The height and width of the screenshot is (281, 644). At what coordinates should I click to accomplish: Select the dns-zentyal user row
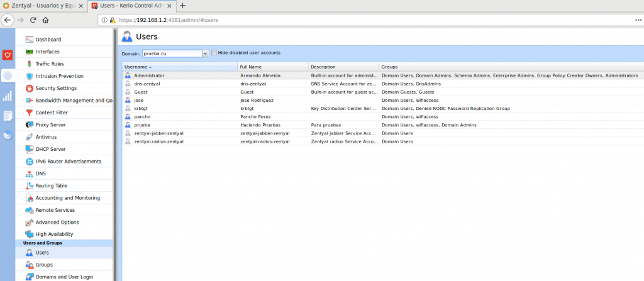383,84
